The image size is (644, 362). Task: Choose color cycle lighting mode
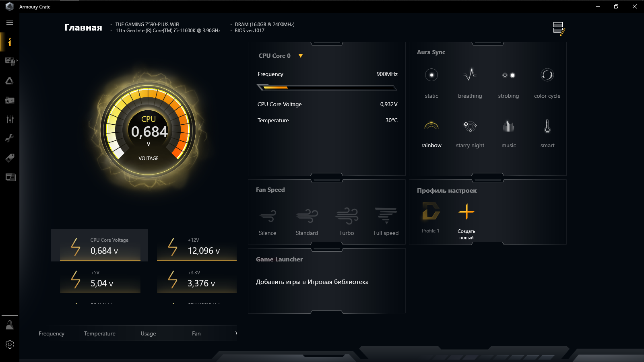tap(547, 82)
